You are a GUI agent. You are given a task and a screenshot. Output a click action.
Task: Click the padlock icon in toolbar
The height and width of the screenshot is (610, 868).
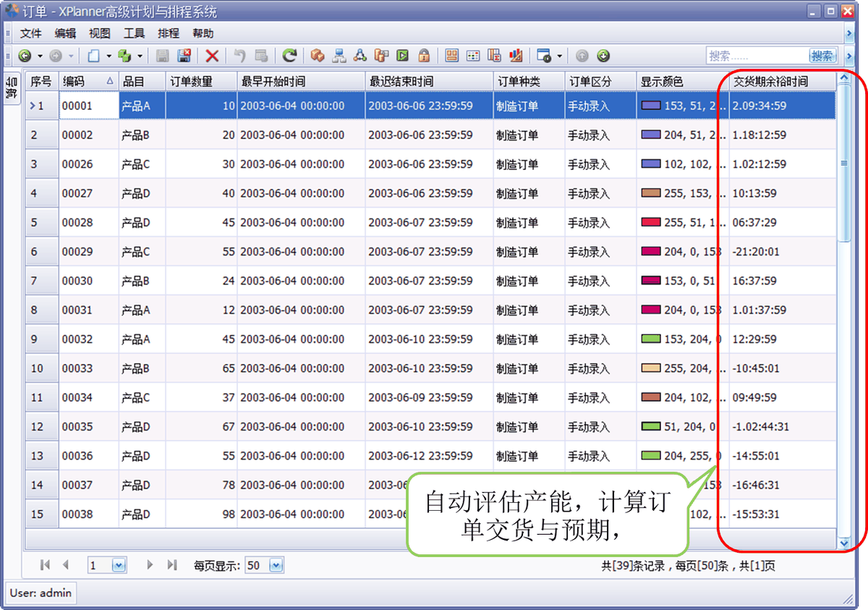(424, 56)
